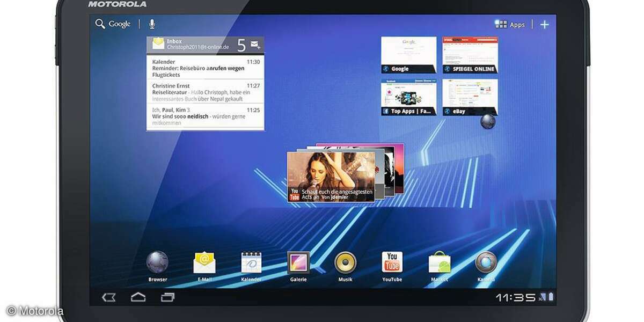The image size is (644, 322).
Task: Launch the E-Mail app
Action: point(204,262)
